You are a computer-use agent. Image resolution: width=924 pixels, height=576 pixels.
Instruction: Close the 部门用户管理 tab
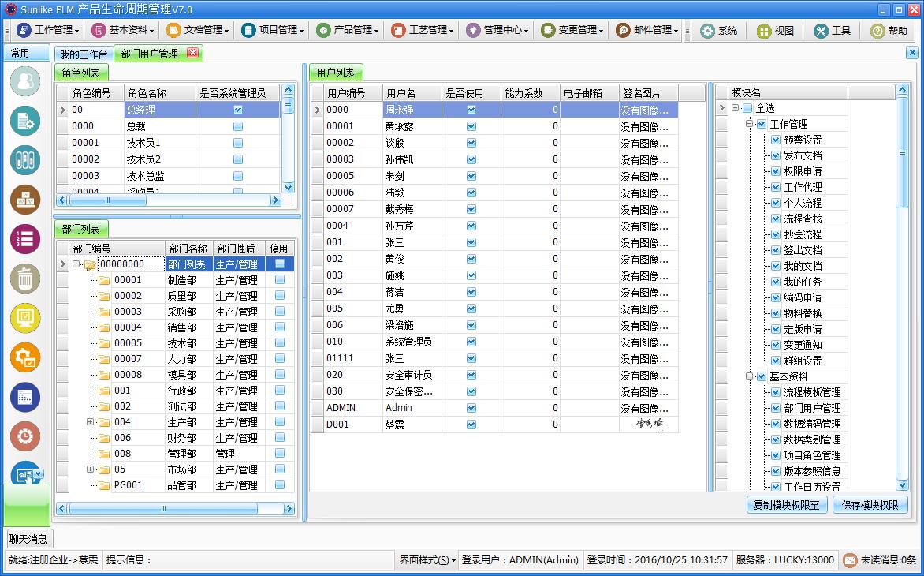click(192, 53)
